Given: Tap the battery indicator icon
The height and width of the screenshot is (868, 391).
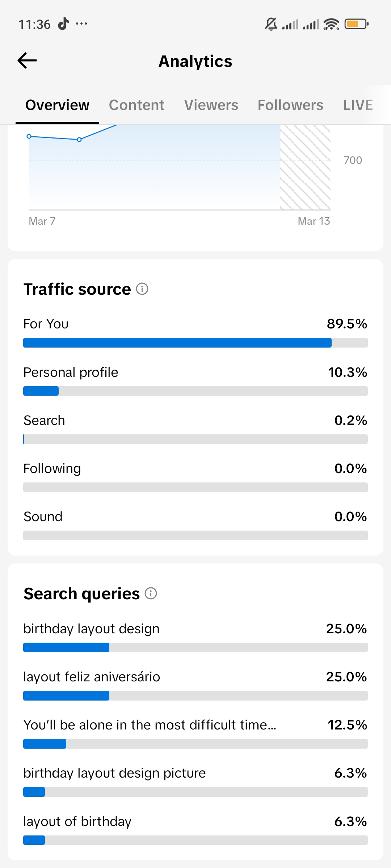Looking at the screenshot, I should [356, 24].
